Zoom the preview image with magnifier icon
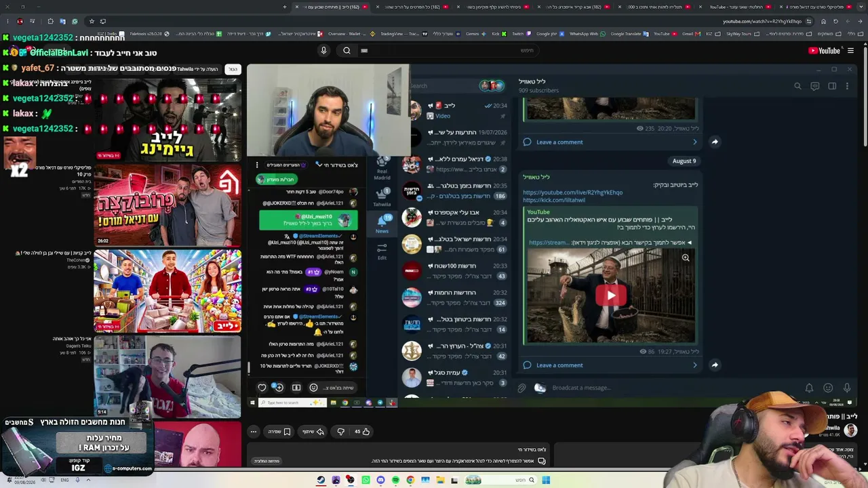 coord(686,258)
